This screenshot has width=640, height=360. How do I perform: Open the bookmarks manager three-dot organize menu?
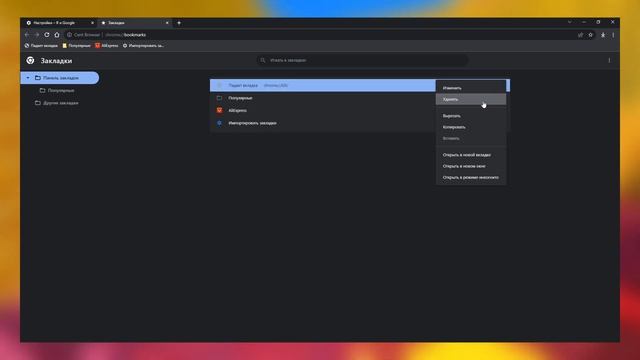[609, 60]
